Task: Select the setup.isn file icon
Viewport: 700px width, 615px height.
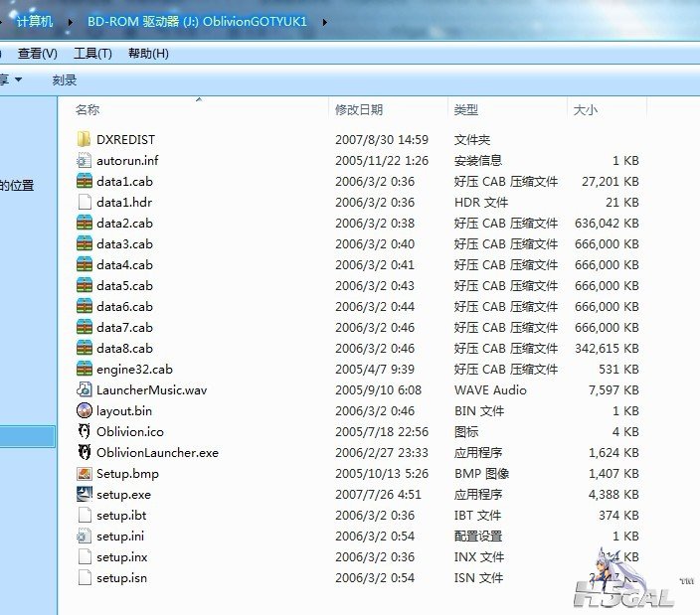Action: (x=84, y=578)
